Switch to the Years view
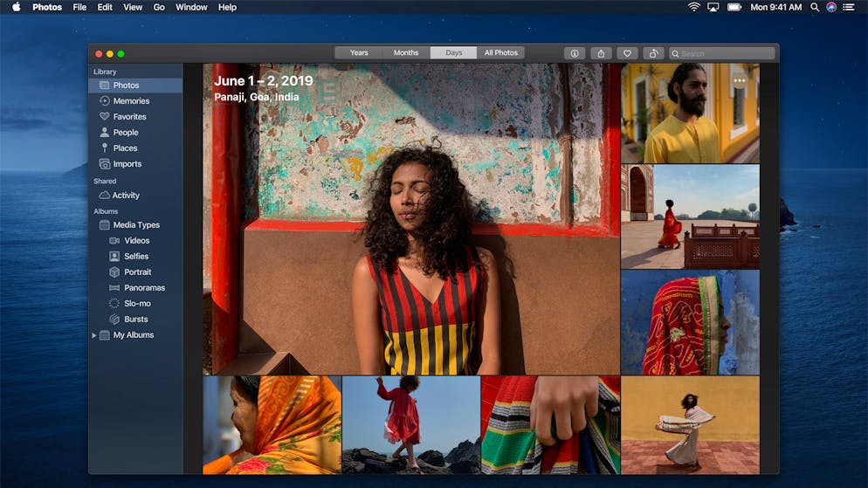Viewport: 868px width, 488px height. pos(359,53)
